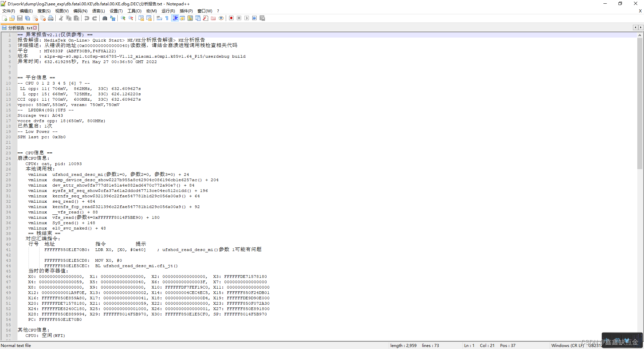Zoom in on the text
The height and width of the screenshot is (349, 644).
(123, 18)
